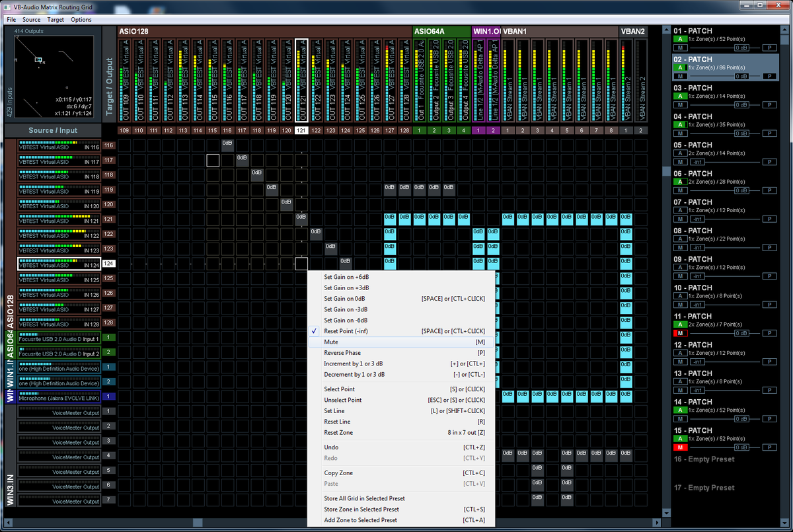Select the OUT 116 output level meter column
This screenshot has width=793, height=532.
[x=227, y=80]
